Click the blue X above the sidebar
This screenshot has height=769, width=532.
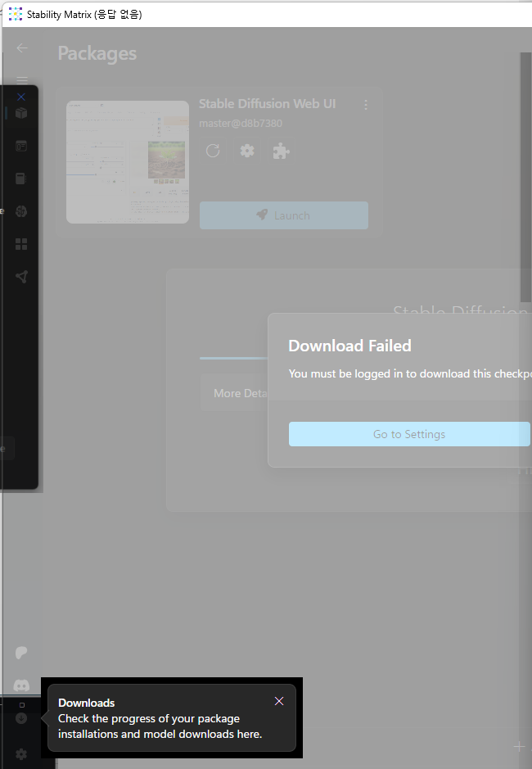21,97
